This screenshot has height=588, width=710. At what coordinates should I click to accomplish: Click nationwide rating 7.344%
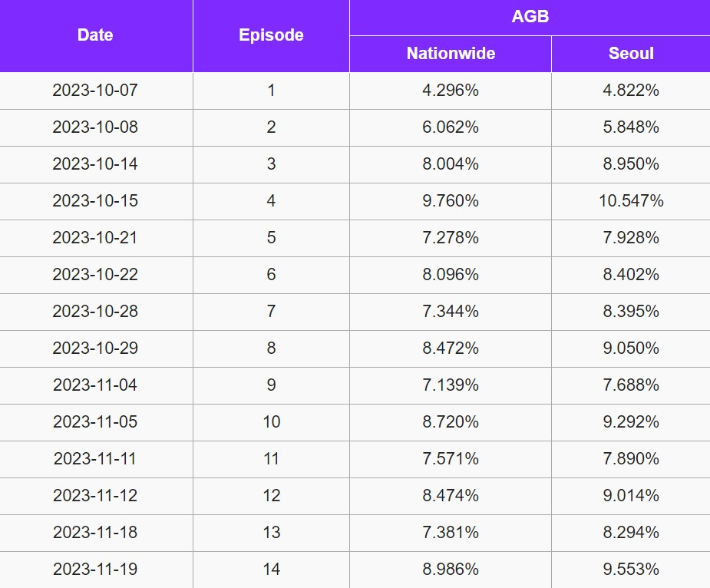point(451,312)
